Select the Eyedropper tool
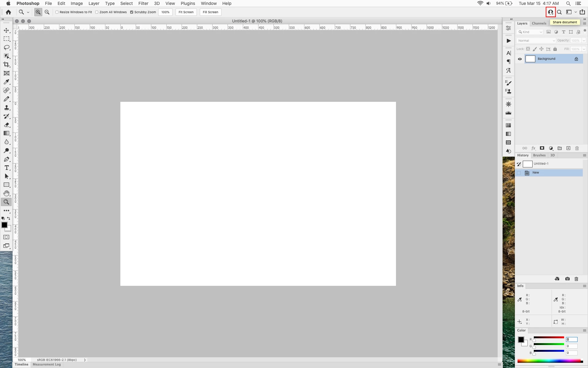 click(x=6, y=82)
